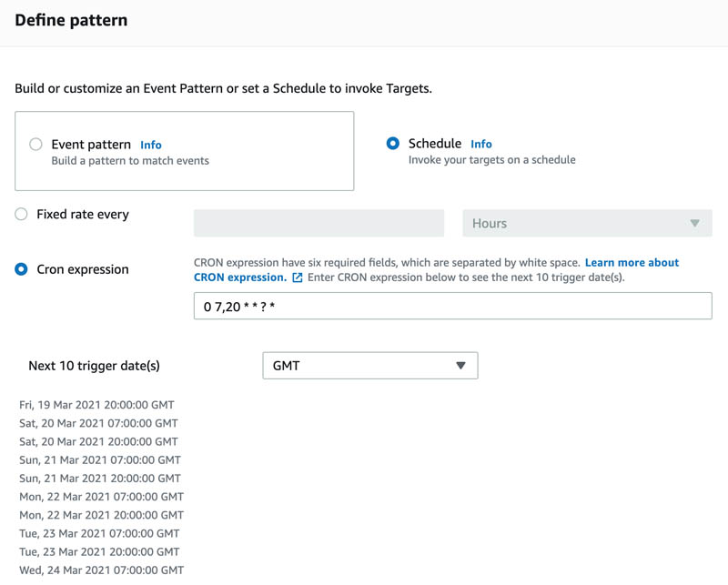This screenshot has height=585, width=728.
Task: Click the triangle arrow on GMT selector
Action: tap(460, 366)
